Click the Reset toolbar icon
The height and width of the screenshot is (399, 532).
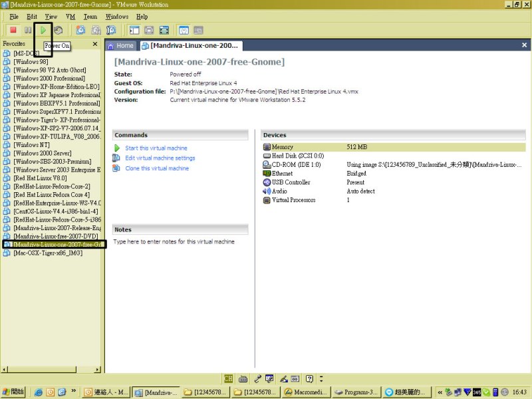[x=59, y=30]
